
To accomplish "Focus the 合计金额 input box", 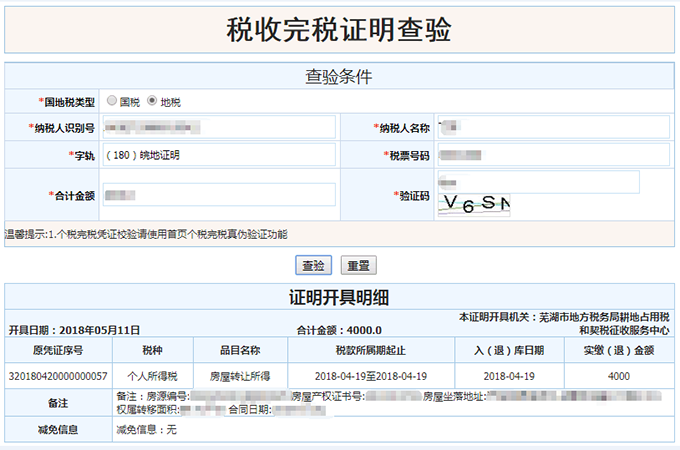I will [x=217, y=195].
